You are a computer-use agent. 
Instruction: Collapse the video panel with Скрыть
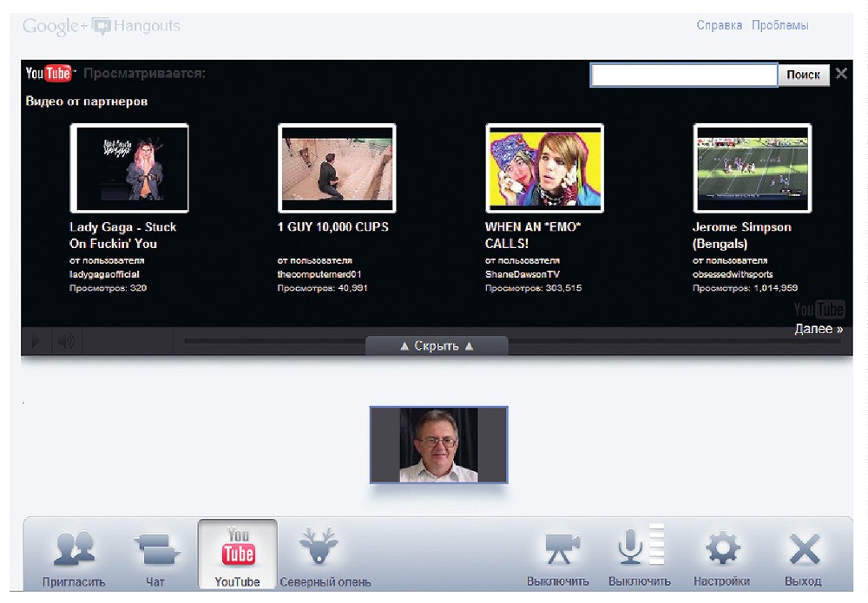pyautogui.click(x=437, y=345)
